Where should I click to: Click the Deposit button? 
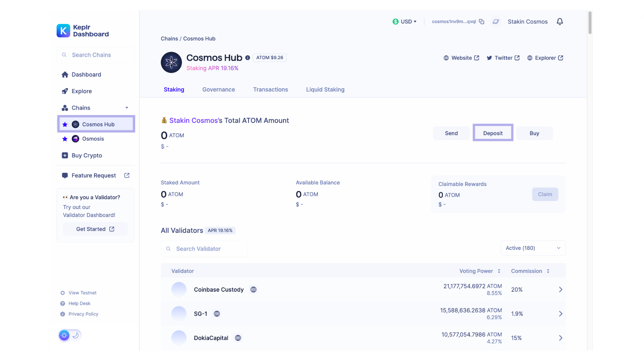coord(493,133)
